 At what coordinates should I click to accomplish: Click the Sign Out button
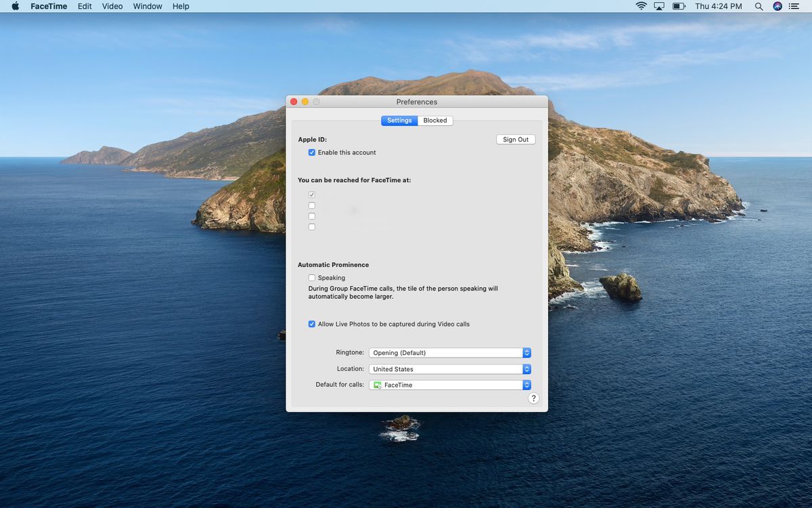click(x=516, y=140)
